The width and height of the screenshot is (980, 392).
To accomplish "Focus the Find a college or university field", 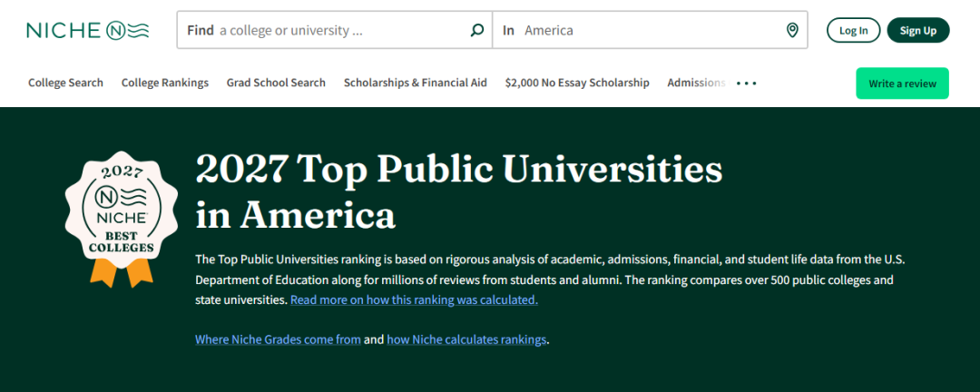I will tap(335, 30).
